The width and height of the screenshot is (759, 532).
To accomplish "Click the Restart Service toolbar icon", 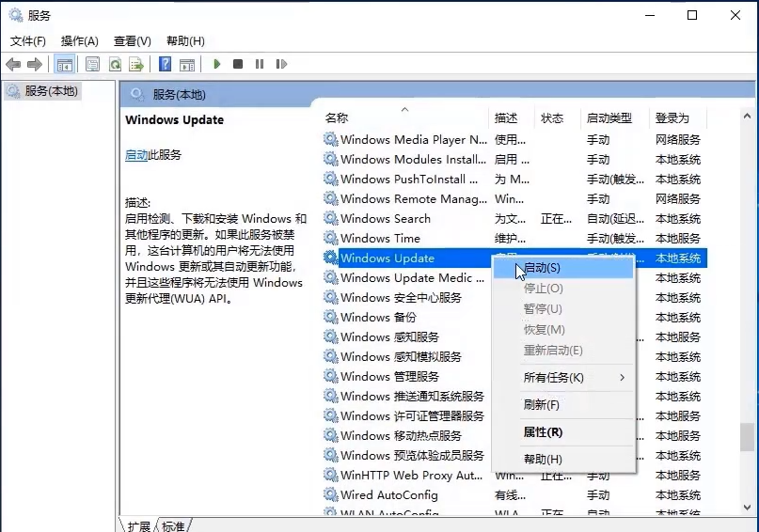I will point(279,64).
